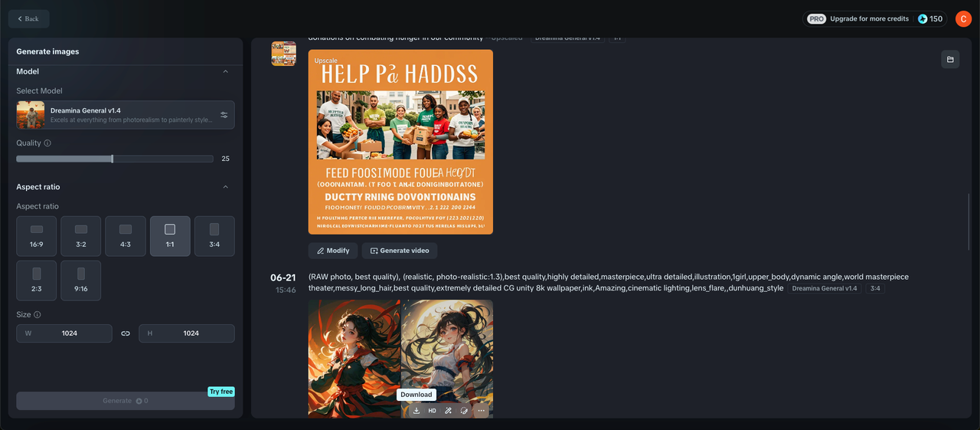Collapse the Model section
Screen dimensions: 980x430
pos(225,71)
